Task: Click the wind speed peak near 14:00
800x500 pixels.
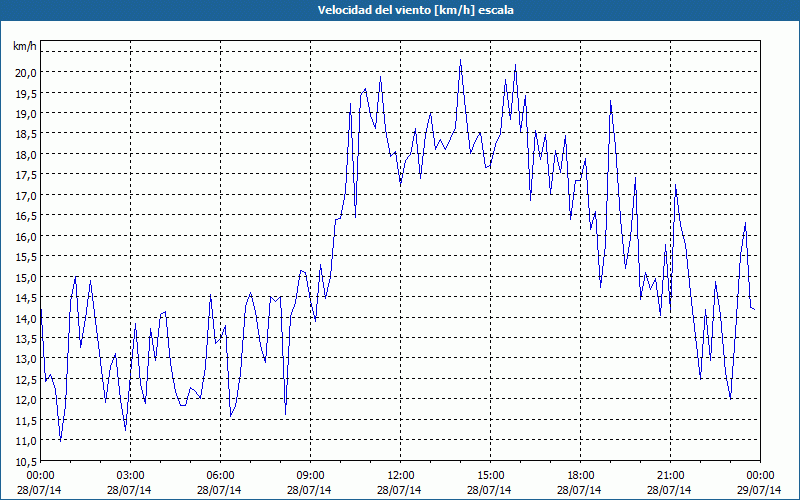Action: (460, 60)
